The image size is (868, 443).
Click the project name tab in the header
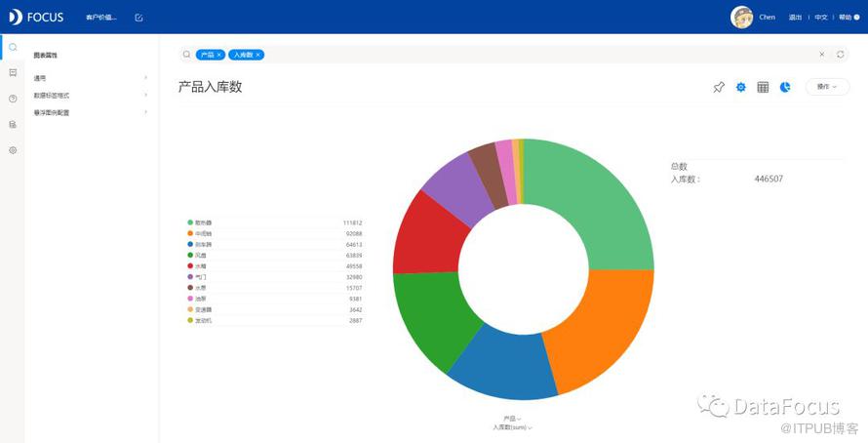[101, 18]
